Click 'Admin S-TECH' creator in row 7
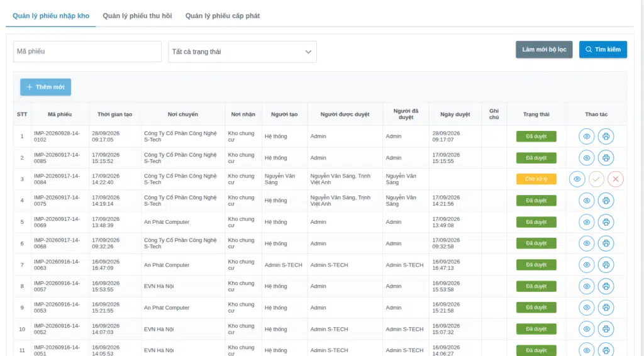Screen dimensions: 644x356 (284, 265)
